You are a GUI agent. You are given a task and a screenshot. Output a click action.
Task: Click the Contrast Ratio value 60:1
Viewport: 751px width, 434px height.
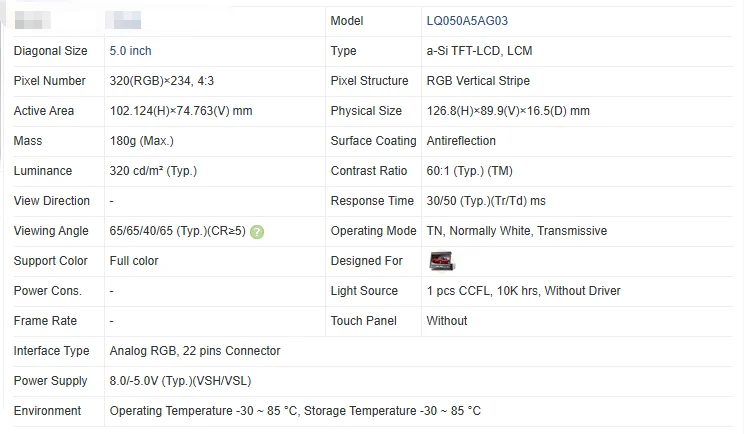click(x=469, y=171)
